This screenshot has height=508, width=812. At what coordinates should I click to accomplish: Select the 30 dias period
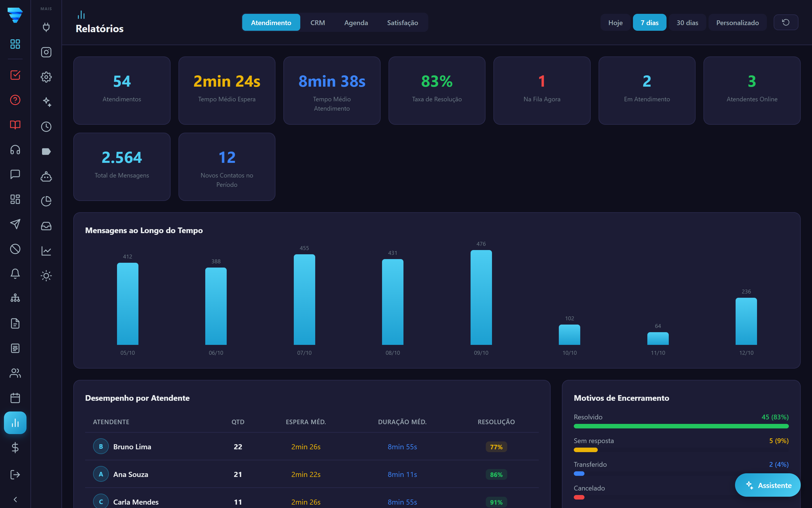click(687, 23)
